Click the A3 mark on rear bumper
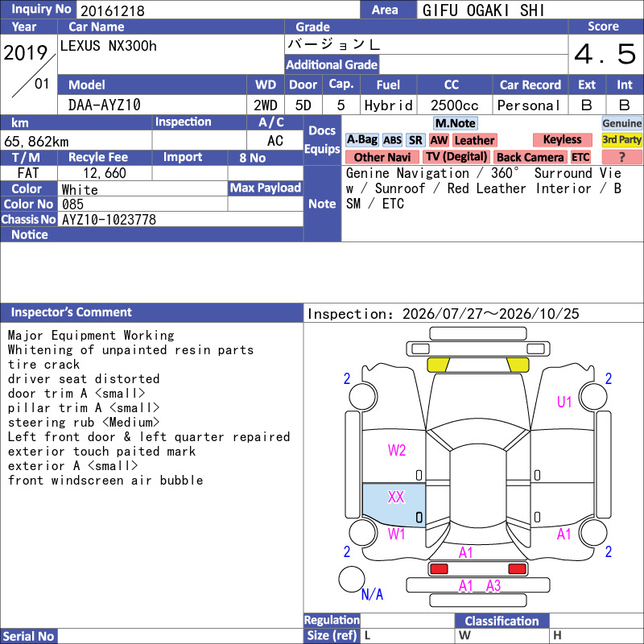 493,586
